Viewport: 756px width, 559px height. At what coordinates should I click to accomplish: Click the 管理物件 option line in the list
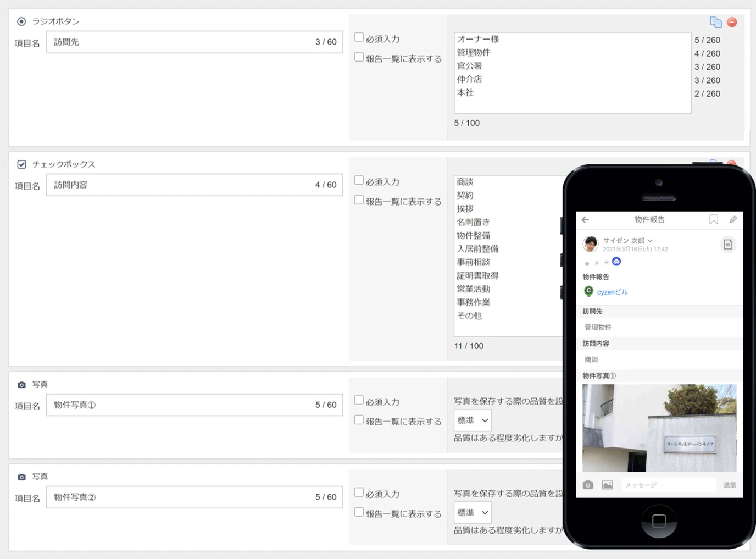474,53
